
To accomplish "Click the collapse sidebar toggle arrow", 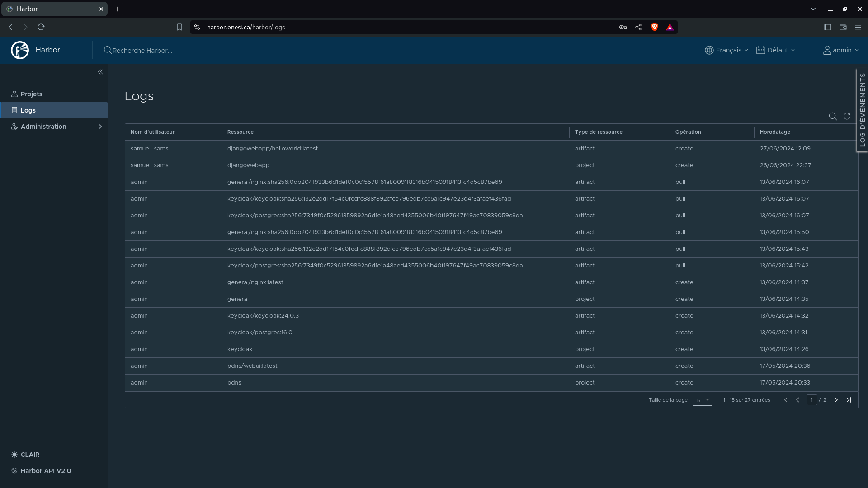I will point(101,71).
